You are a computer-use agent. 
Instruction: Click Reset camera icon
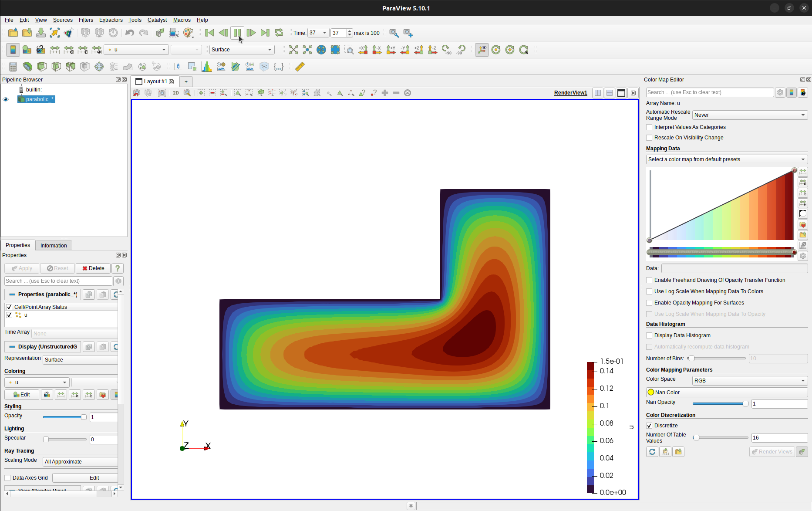click(x=293, y=50)
